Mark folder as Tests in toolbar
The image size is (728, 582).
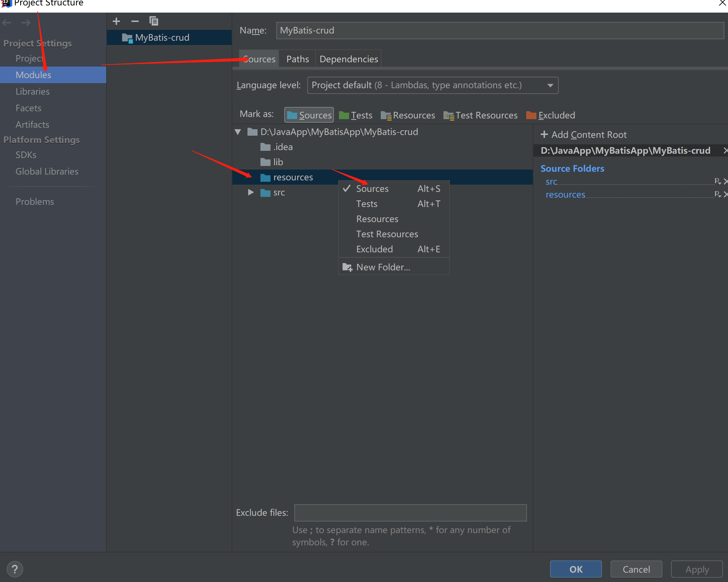click(x=356, y=115)
